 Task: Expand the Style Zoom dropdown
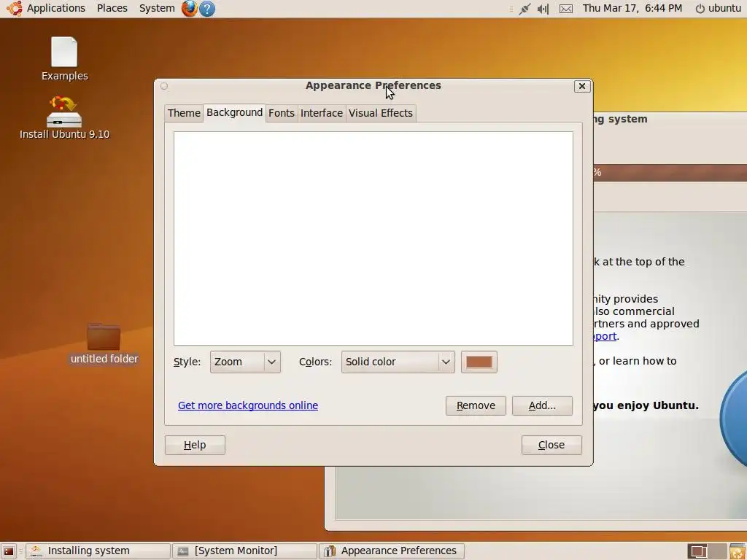(245, 362)
